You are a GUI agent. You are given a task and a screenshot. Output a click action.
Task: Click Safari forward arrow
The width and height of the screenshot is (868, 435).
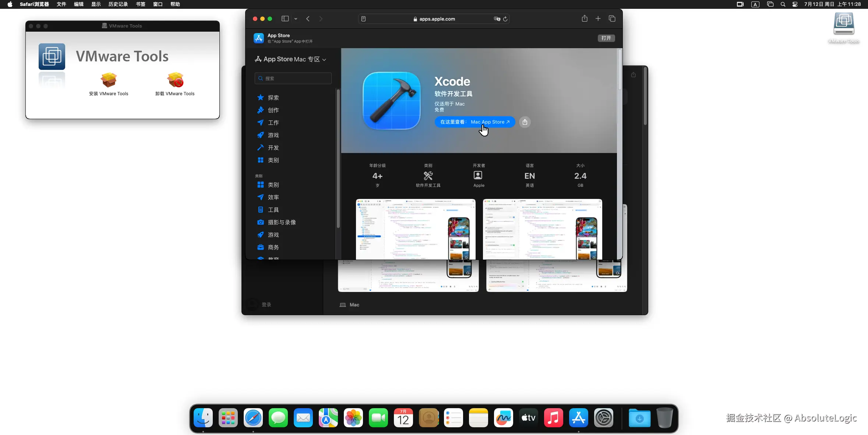click(x=321, y=19)
